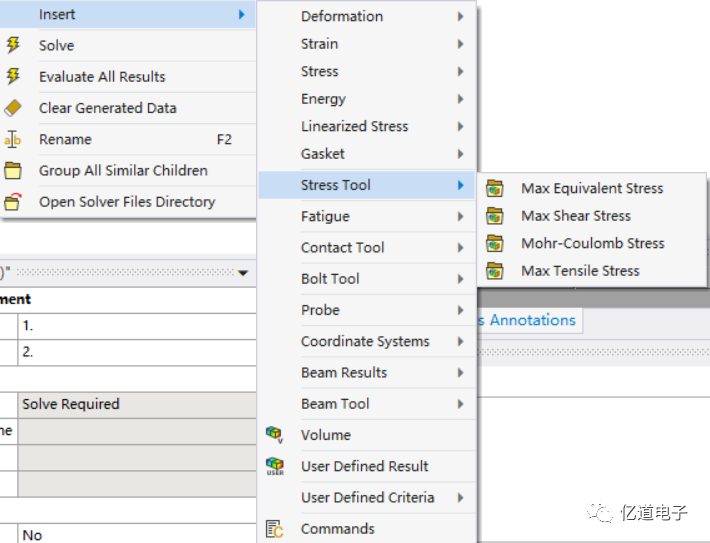710x543 pixels.
Task: Click the Volume result icon
Action: [x=274, y=434]
